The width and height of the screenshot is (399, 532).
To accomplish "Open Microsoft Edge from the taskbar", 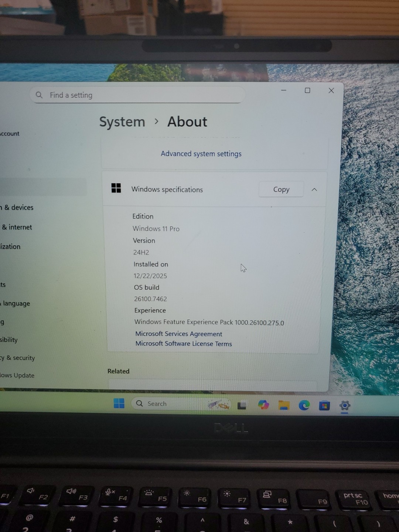I will pos(304,405).
